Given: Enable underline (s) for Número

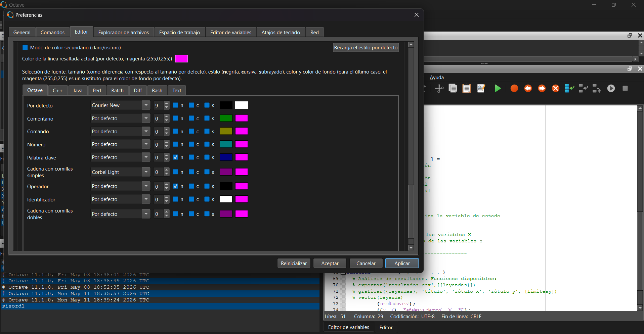Looking at the screenshot, I should pos(207,144).
